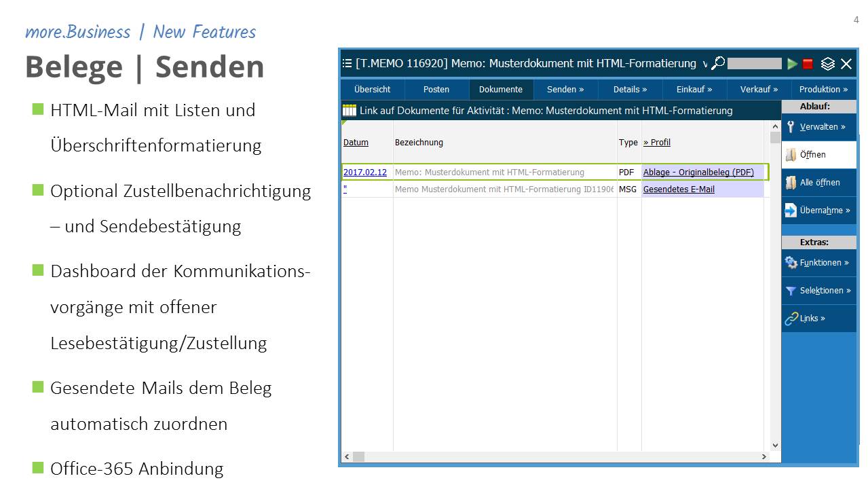Click the Ablauf: section header
868x489 pixels.
click(x=819, y=107)
